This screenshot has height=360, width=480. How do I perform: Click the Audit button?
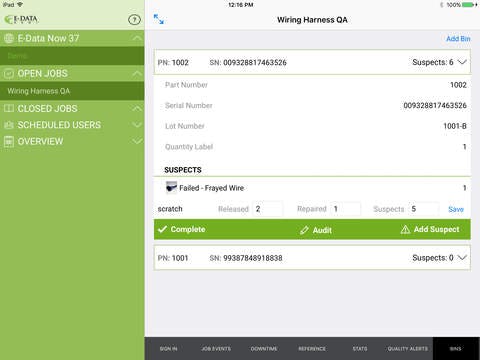coord(316,230)
